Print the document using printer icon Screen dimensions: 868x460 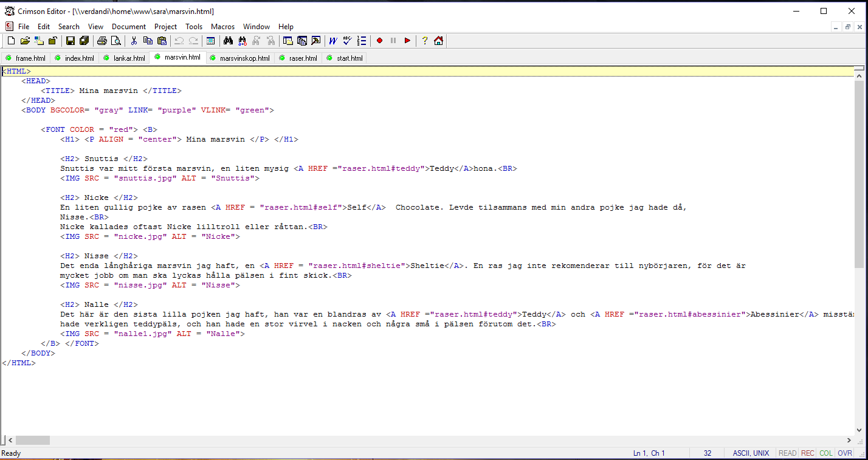102,41
